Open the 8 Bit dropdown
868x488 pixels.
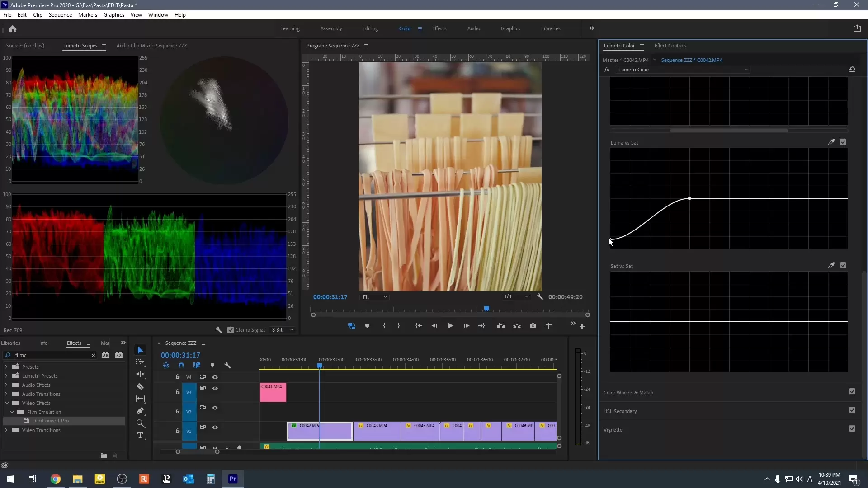coord(283,330)
